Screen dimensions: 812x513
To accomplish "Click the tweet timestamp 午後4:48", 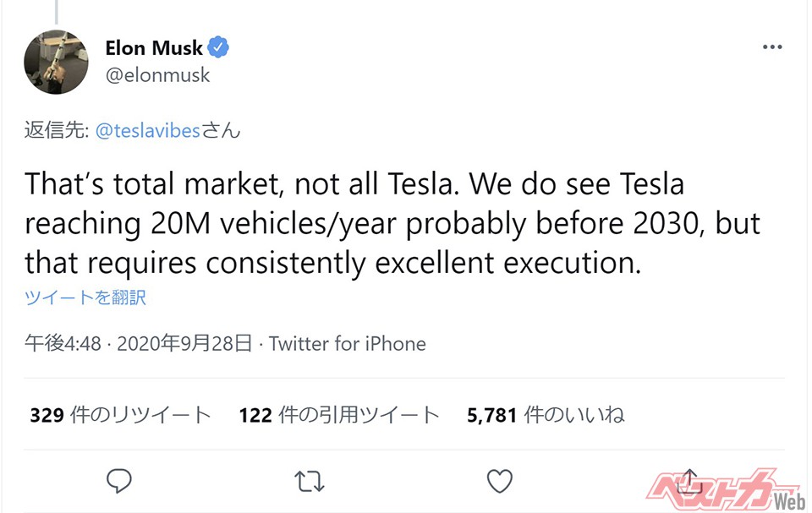I will tap(59, 344).
